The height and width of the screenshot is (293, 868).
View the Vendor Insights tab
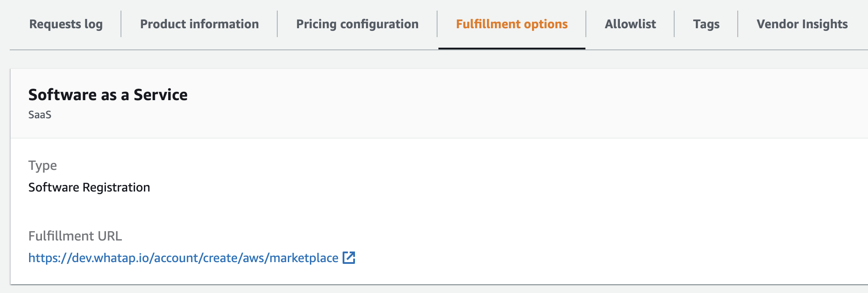802,24
